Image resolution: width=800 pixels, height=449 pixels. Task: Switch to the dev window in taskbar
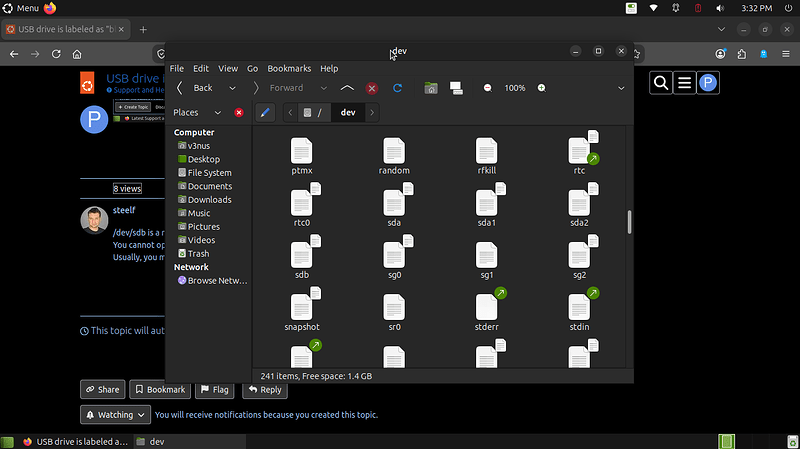[x=190, y=441]
